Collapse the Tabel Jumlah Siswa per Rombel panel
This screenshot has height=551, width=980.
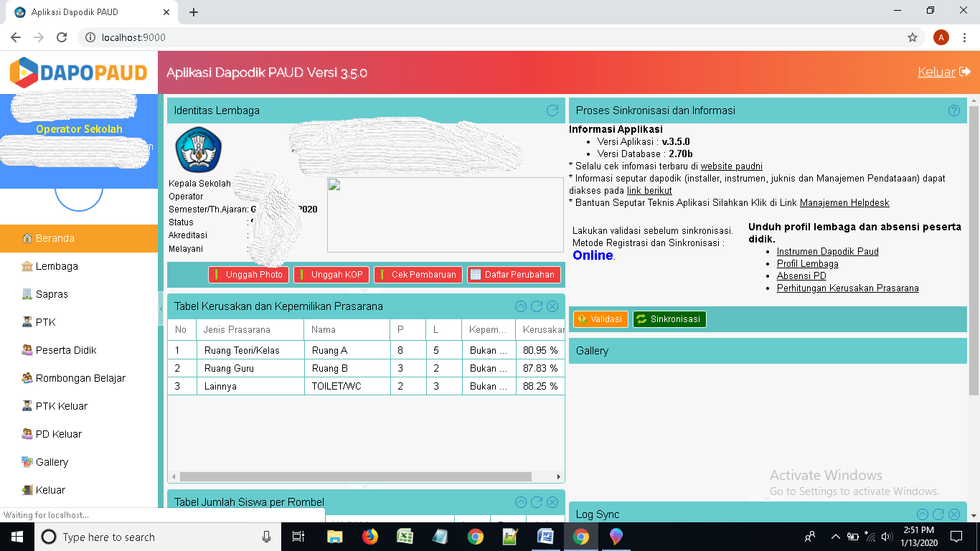point(521,502)
